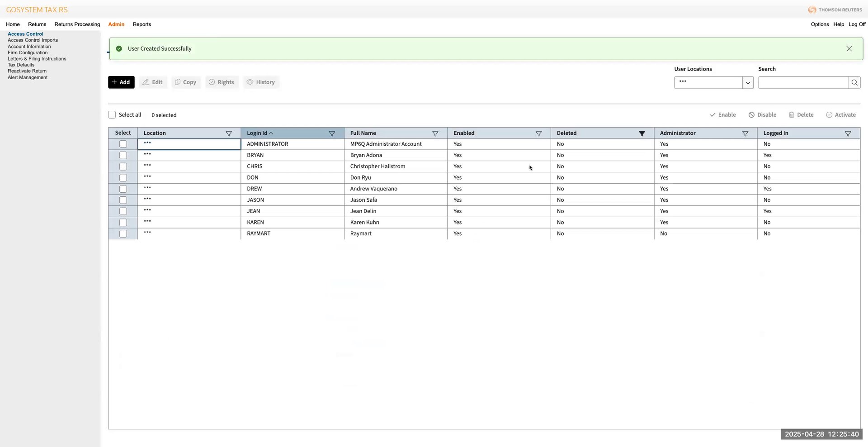Screen dimensions: 868x447
Task: Click Activate in the action bar
Action: click(x=841, y=115)
